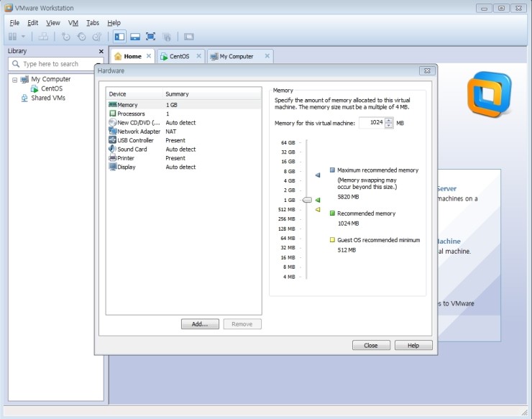This screenshot has height=419, width=532.
Task: Select the Display device row
Action: tap(184, 167)
